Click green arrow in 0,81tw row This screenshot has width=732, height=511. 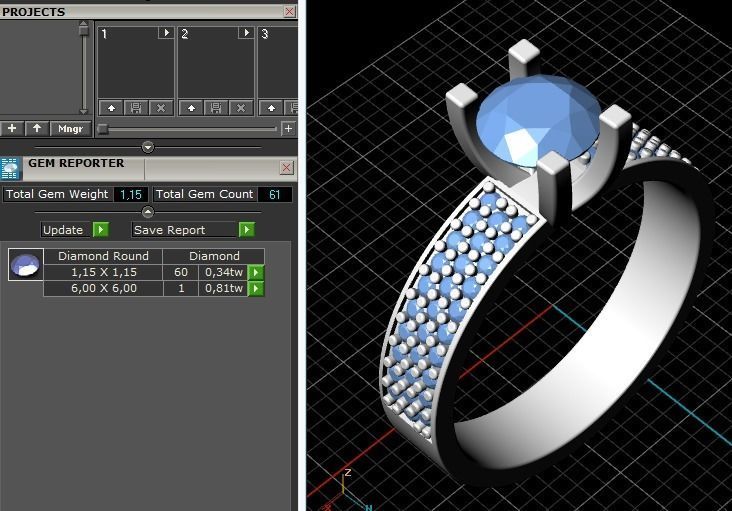[256, 289]
